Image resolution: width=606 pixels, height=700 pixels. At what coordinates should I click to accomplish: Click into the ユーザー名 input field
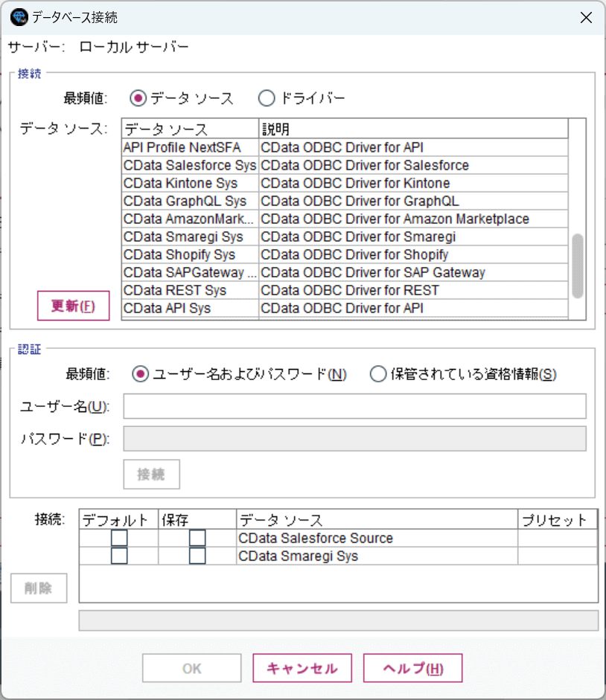coord(355,406)
